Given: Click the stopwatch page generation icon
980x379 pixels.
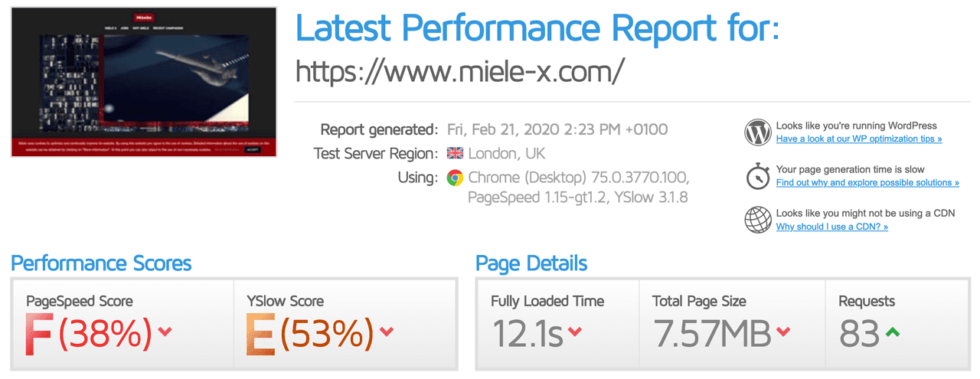Looking at the screenshot, I should (757, 176).
